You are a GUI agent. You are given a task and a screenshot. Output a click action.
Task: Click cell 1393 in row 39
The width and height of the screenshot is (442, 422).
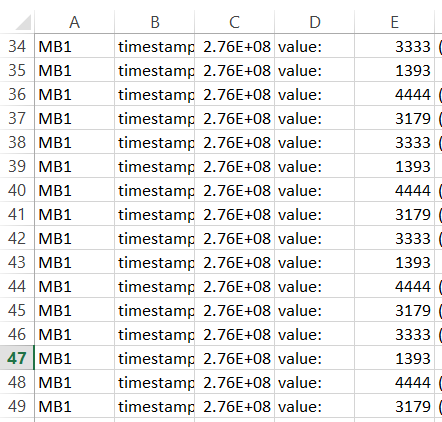pos(394,166)
